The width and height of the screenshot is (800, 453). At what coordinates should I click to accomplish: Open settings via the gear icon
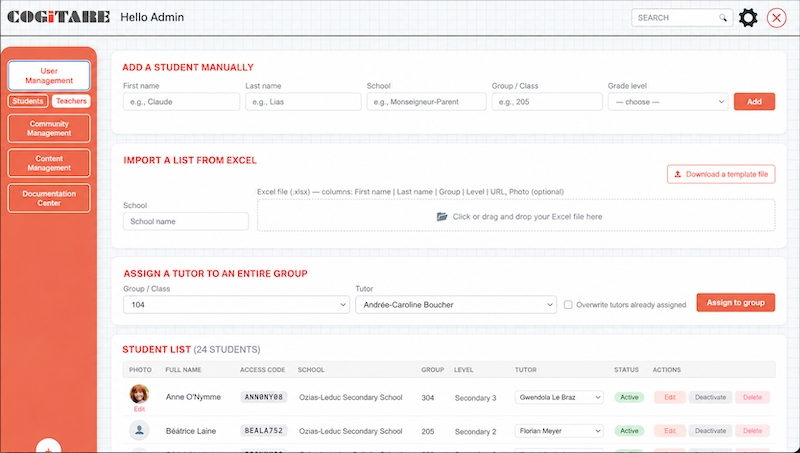point(748,18)
